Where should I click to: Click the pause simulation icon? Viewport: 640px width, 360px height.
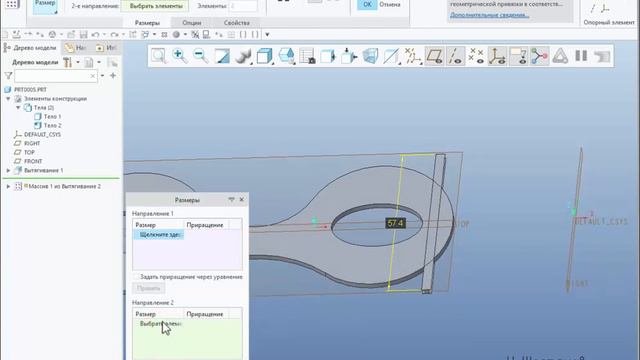pyautogui.click(x=581, y=56)
